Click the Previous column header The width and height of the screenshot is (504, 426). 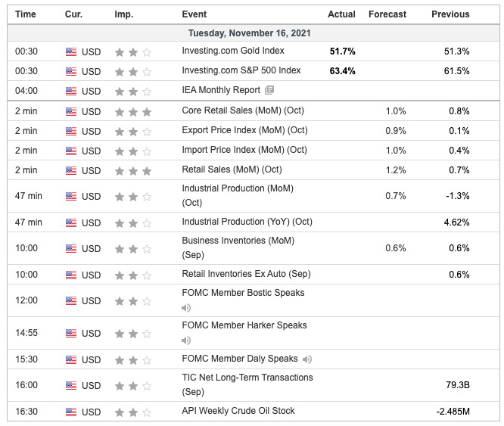(450, 14)
